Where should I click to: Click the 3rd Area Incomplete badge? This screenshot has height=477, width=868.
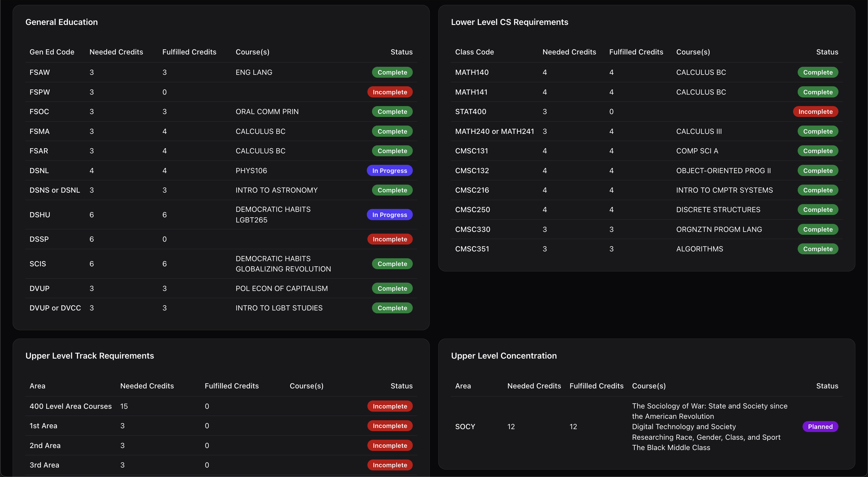point(390,465)
